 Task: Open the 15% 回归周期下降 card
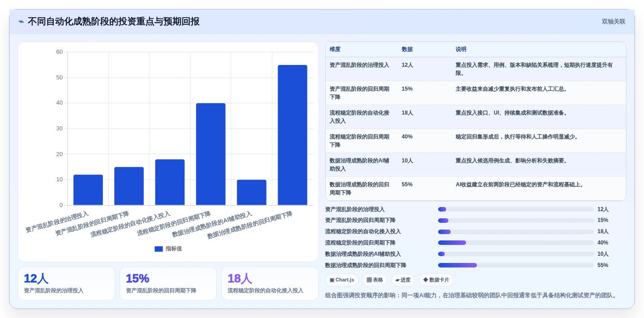(x=168, y=283)
